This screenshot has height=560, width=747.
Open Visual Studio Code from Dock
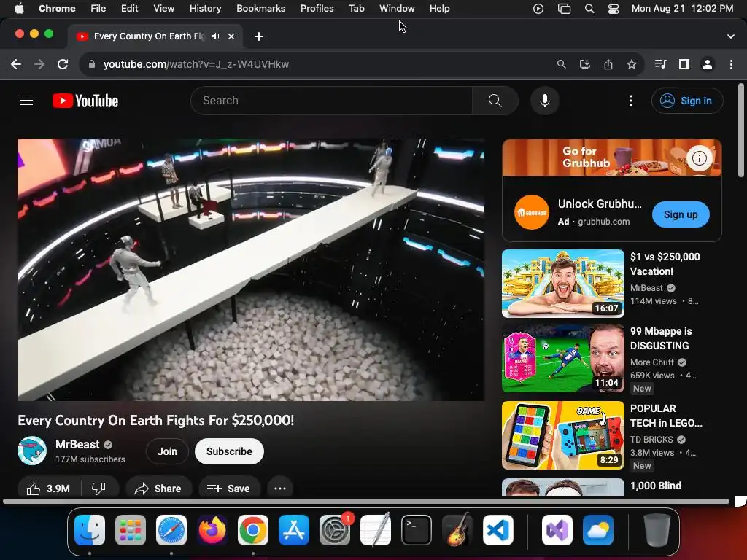(498, 530)
